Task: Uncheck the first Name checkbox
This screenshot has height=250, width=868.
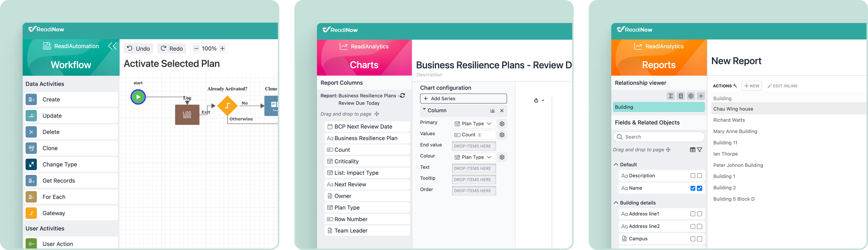Action: [x=693, y=188]
